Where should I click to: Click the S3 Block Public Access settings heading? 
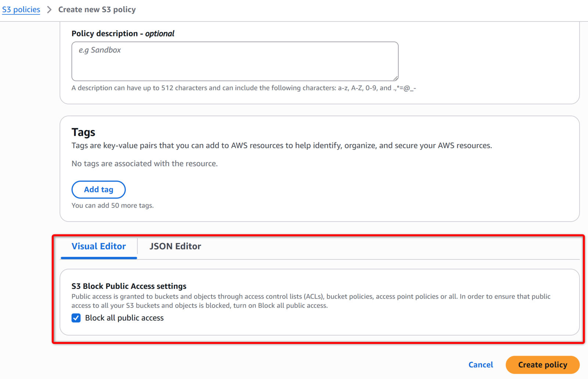click(x=129, y=286)
